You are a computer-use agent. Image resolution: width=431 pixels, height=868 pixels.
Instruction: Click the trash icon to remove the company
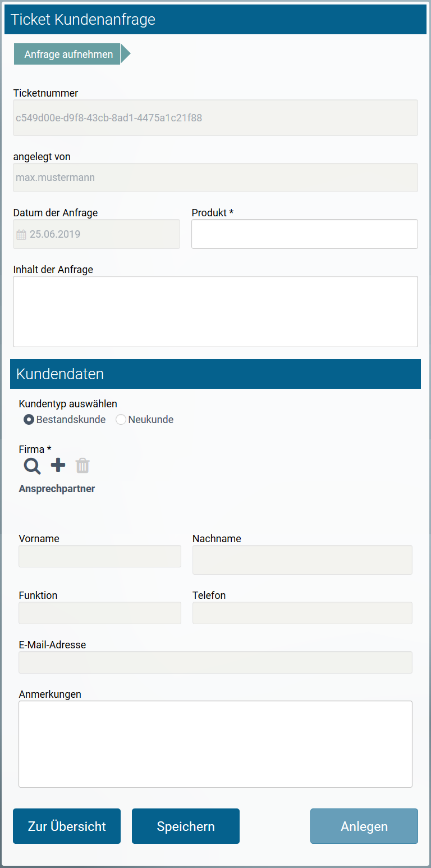82,465
